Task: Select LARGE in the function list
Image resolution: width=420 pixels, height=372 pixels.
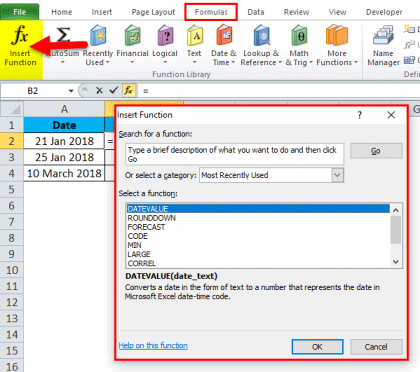Action: click(x=258, y=254)
